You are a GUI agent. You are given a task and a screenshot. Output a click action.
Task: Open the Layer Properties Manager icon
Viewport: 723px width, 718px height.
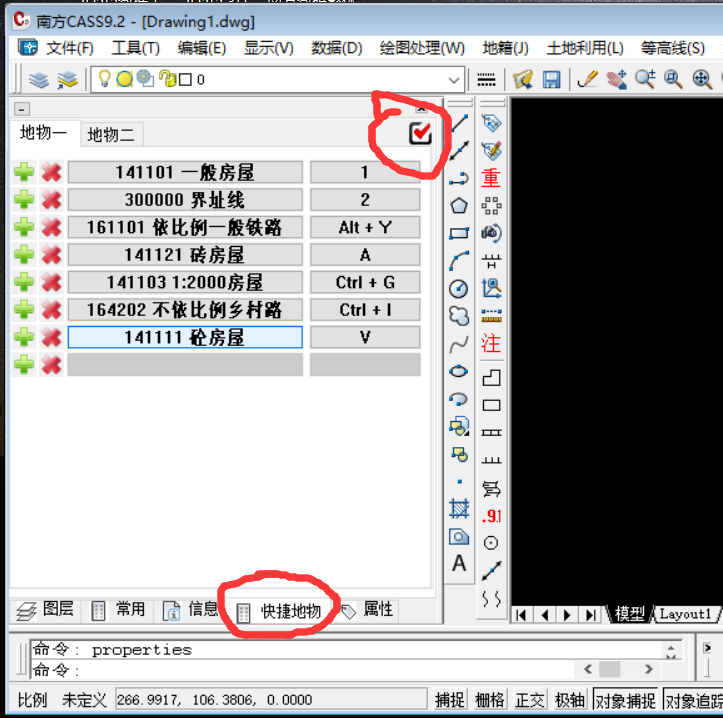click(x=39, y=80)
